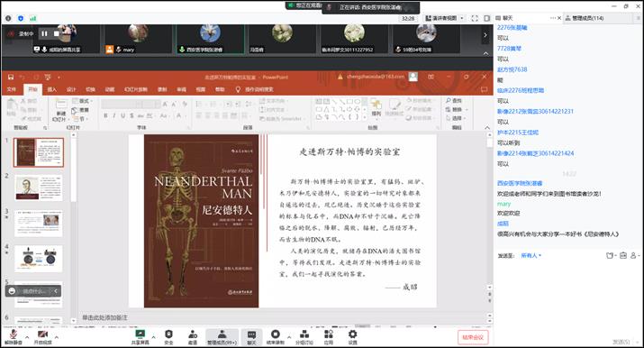
Task: Expand recording options arrow
Action: point(289,337)
